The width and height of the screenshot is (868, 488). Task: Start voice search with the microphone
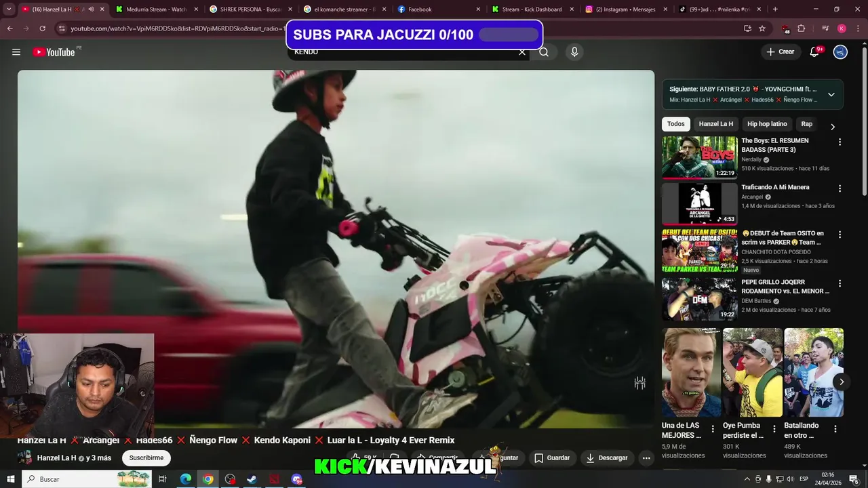tap(574, 52)
